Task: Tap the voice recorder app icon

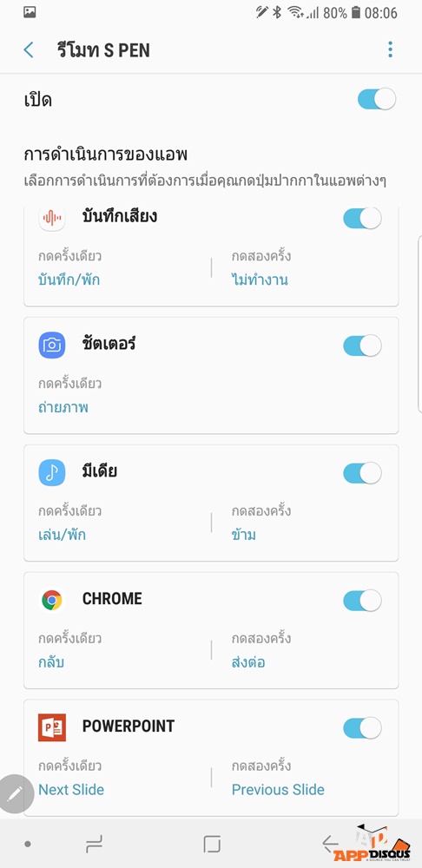Action: [x=52, y=218]
